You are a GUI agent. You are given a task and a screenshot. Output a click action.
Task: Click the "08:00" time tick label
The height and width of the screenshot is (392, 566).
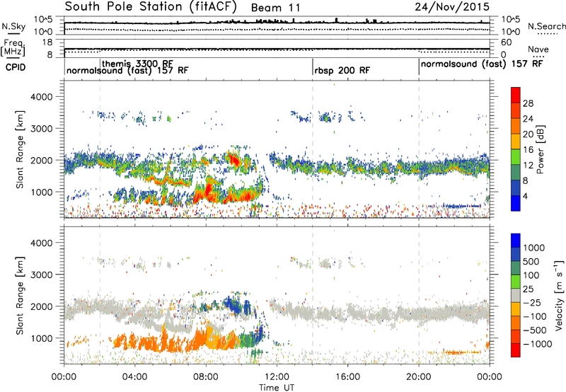coord(206,377)
